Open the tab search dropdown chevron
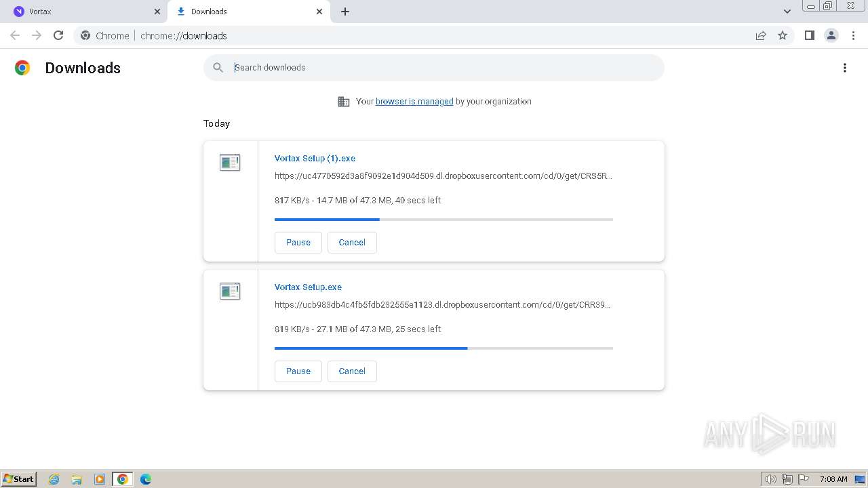Viewport: 868px width, 488px height. click(x=787, y=12)
